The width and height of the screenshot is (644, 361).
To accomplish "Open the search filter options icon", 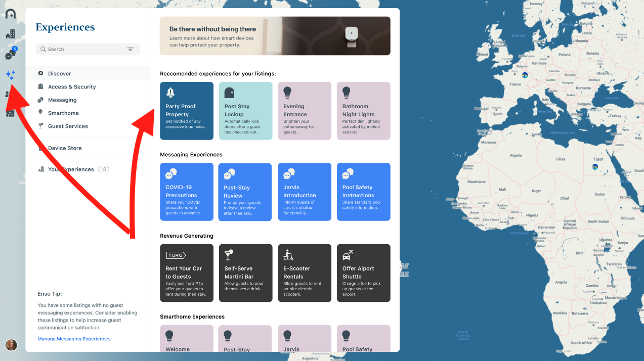I will (x=131, y=49).
